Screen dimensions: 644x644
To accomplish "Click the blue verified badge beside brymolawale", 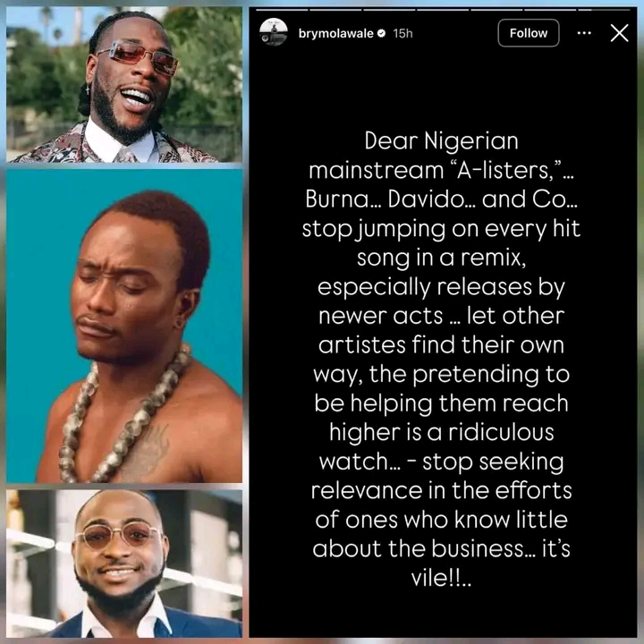I will pyautogui.click(x=382, y=33).
